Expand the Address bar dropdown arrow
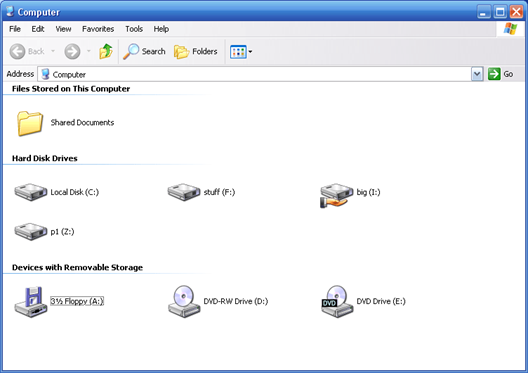The image size is (528, 373). 477,74
